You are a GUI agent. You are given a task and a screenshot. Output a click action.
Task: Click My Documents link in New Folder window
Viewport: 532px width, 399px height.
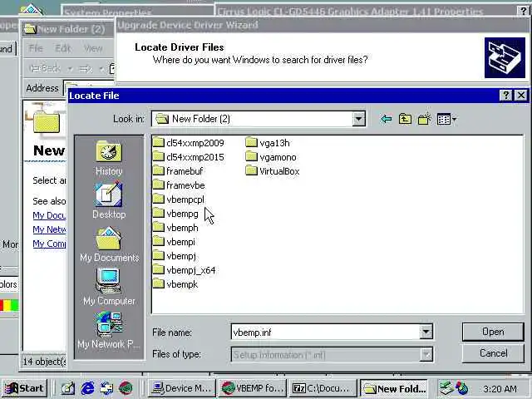click(49, 215)
